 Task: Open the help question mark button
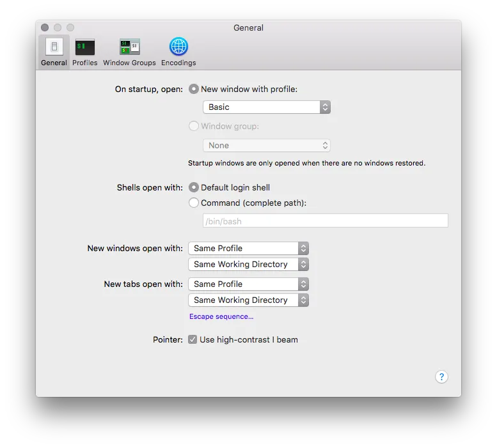tap(441, 377)
